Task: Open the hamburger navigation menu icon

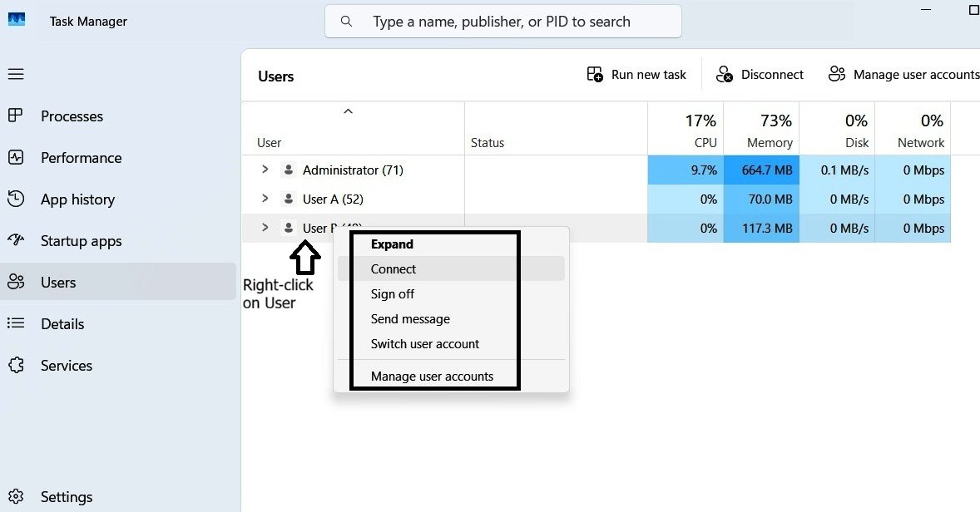Action: pyautogui.click(x=16, y=74)
